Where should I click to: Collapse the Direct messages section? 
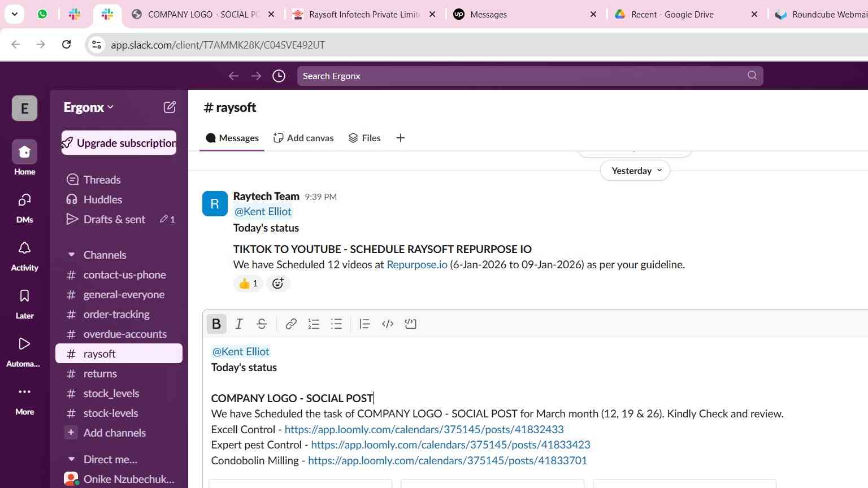point(71,459)
